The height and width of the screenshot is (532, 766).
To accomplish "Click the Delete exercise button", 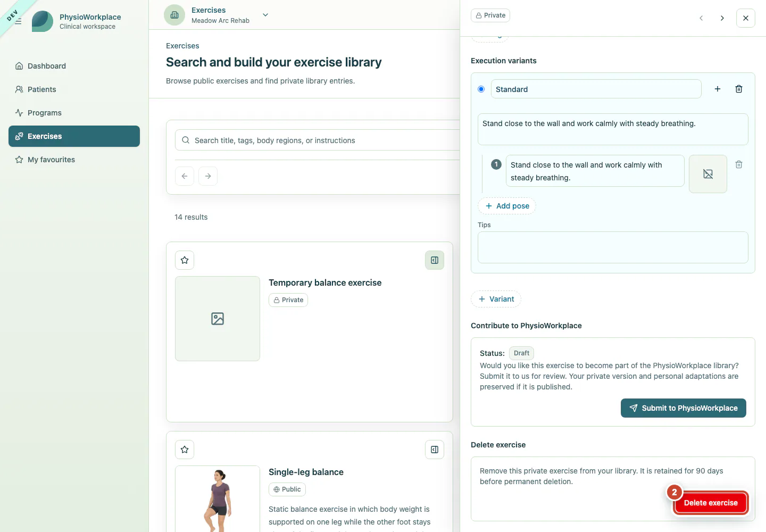I will click(711, 503).
